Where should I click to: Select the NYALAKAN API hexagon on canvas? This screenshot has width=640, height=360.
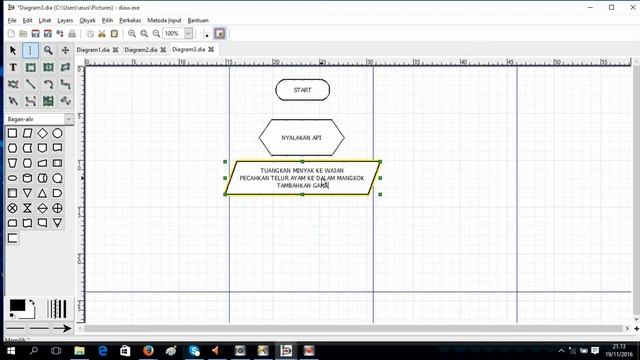tap(302, 138)
